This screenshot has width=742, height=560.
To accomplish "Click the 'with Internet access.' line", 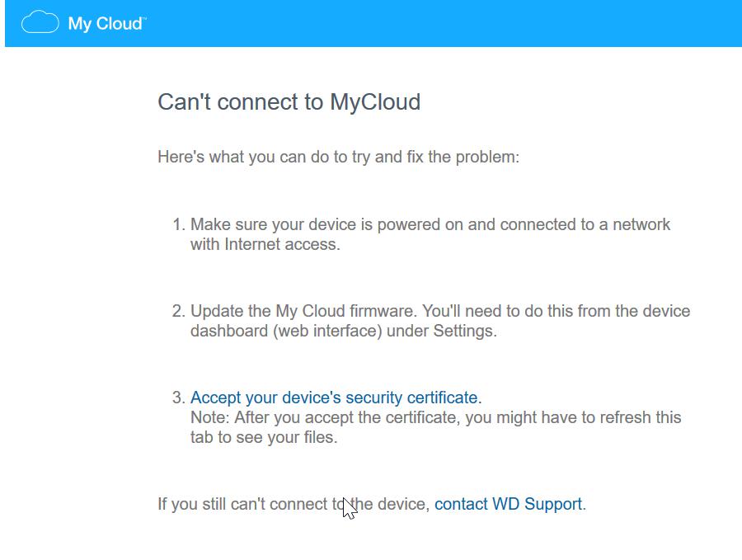I will 265,244.
